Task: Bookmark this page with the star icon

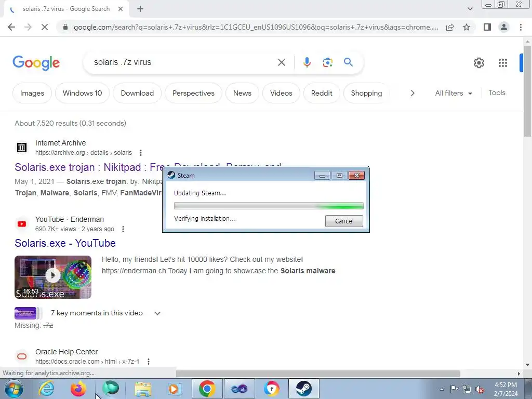Action: (x=467, y=27)
